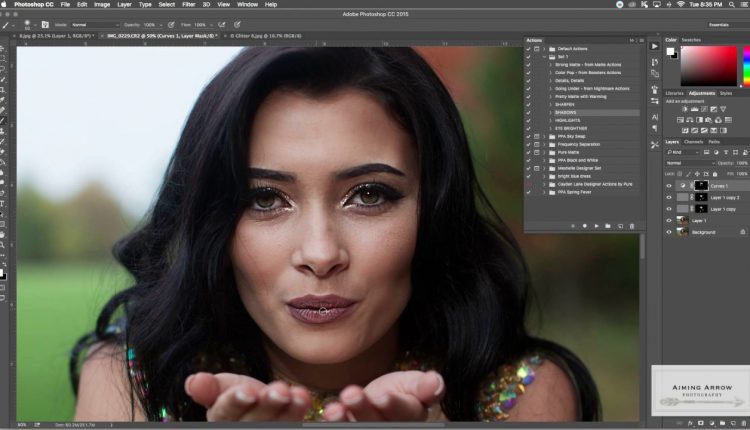Expand the SHADOWS action steps
Screen dimensions: 750x430
[x=551, y=112]
